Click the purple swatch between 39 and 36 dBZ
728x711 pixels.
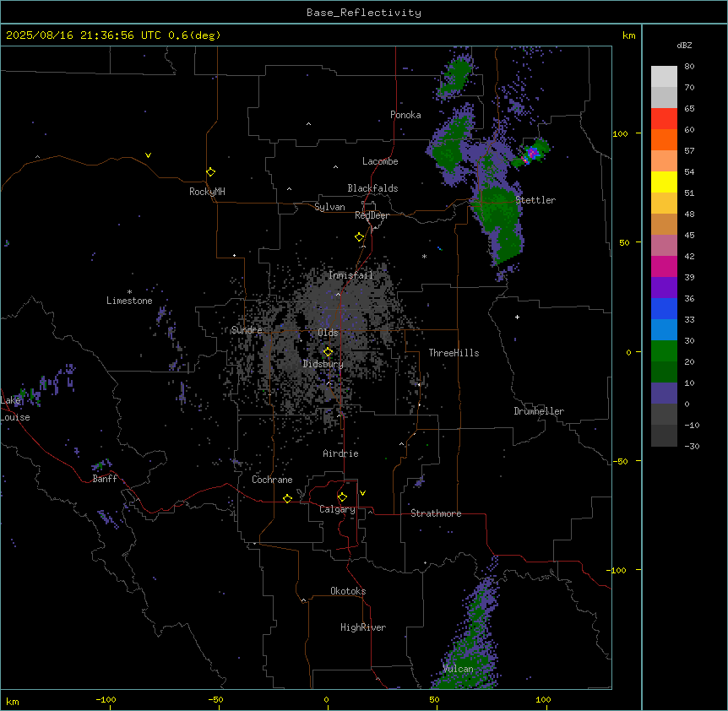[664, 288]
